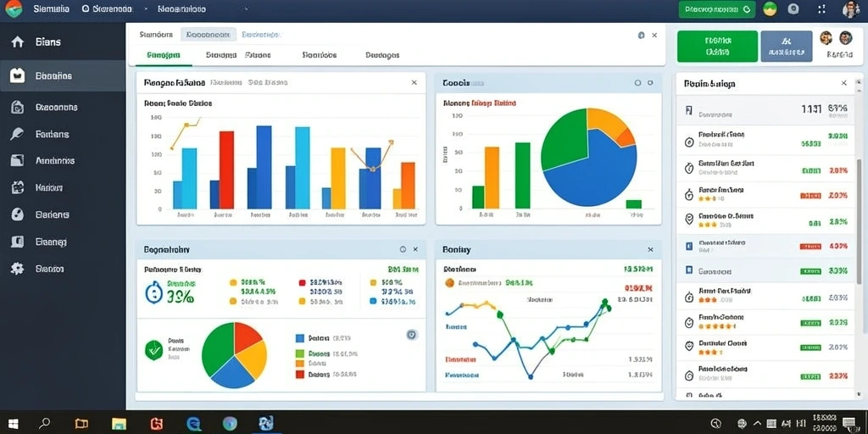Tick the first blue square checkbox in right list
The width and height of the screenshot is (868, 434).
[x=689, y=245]
